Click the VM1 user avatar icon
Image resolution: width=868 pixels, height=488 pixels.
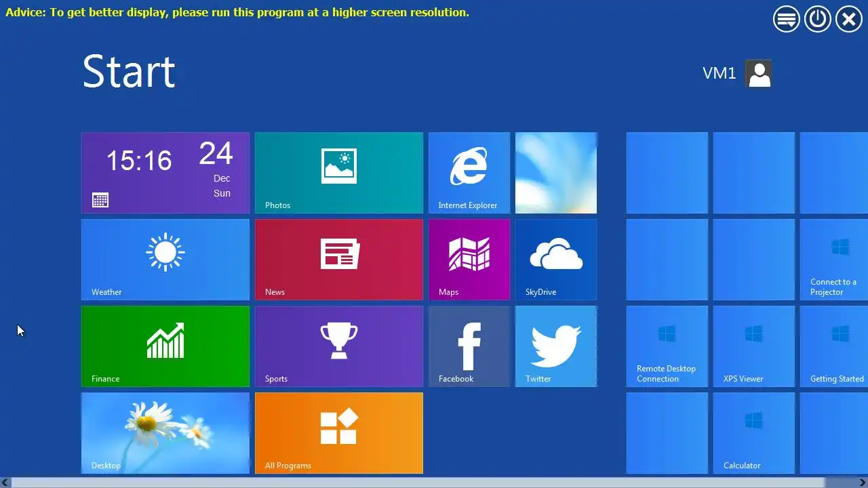click(759, 73)
